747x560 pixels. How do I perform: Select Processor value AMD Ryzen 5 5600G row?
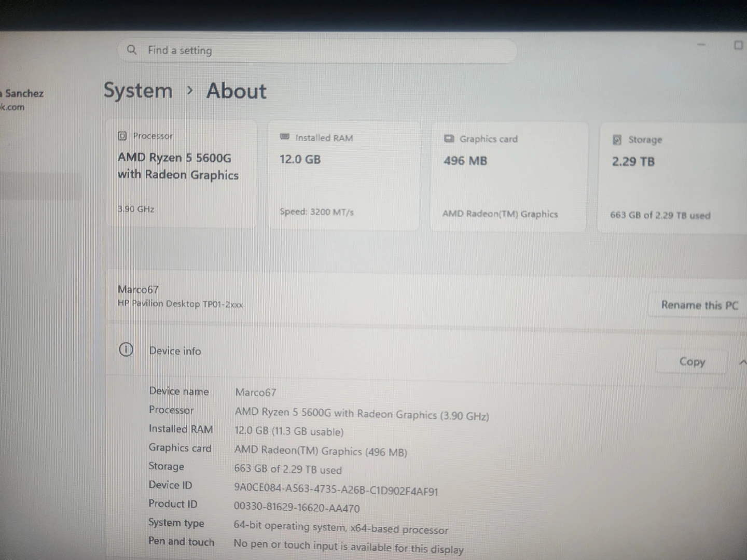[362, 414]
